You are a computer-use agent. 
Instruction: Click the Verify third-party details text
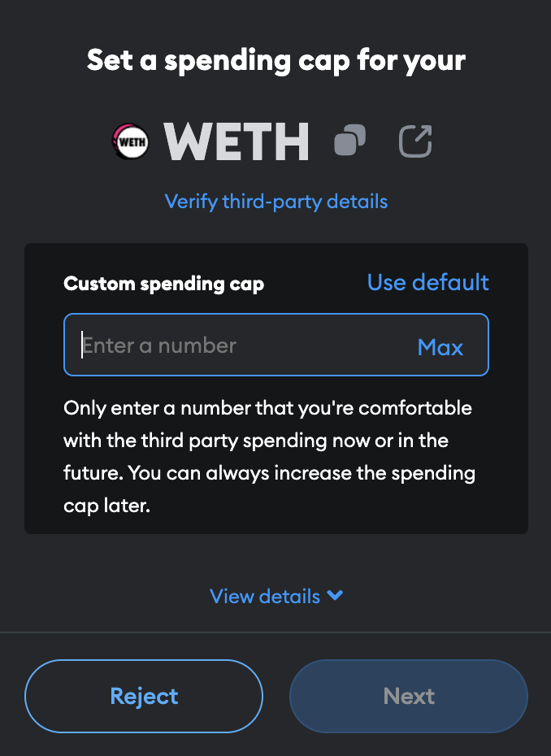275,201
